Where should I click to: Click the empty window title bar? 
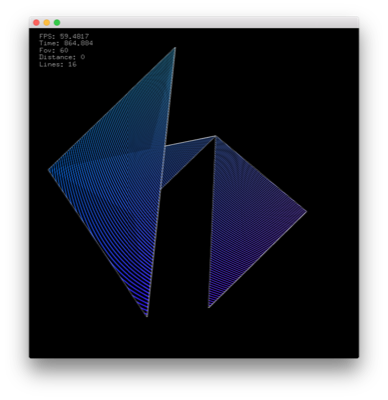(208, 23)
